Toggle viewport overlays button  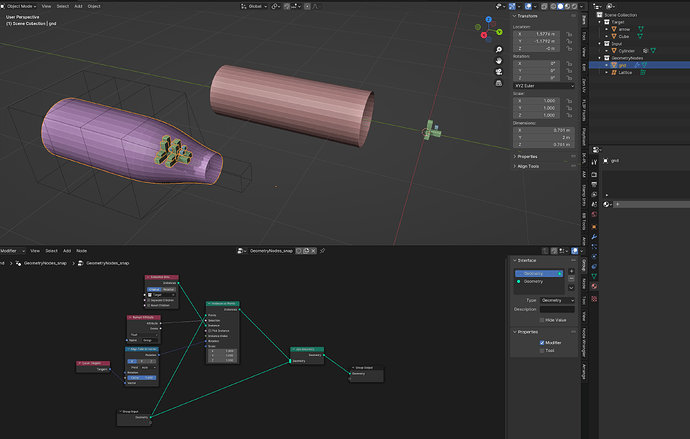[x=528, y=6]
